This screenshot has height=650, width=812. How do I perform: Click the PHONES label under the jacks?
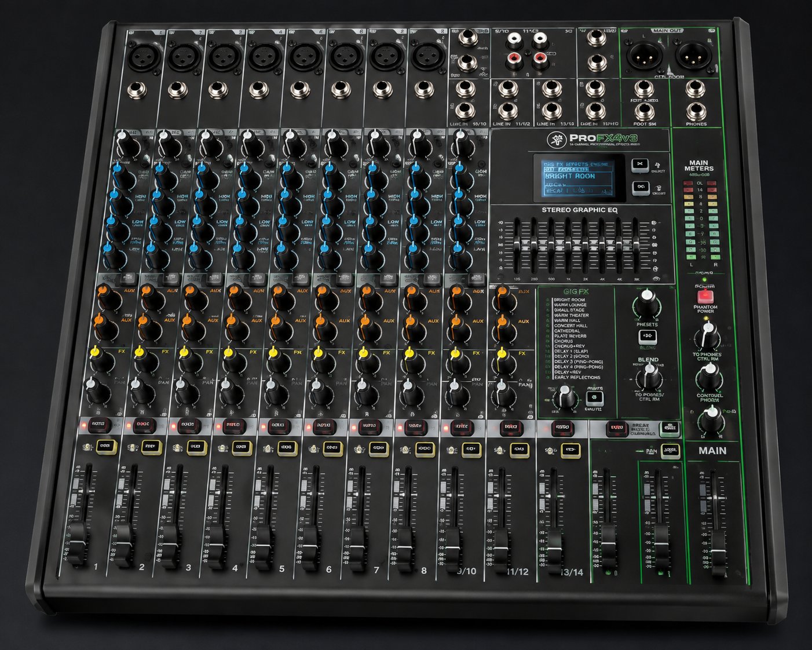[696, 124]
